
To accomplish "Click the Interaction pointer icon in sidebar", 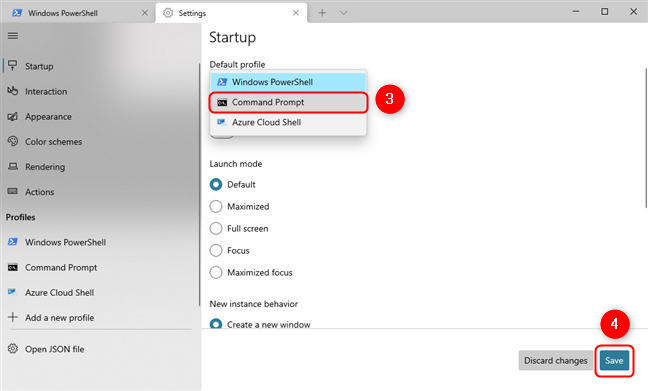I will pyautogui.click(x=12, y=91).
